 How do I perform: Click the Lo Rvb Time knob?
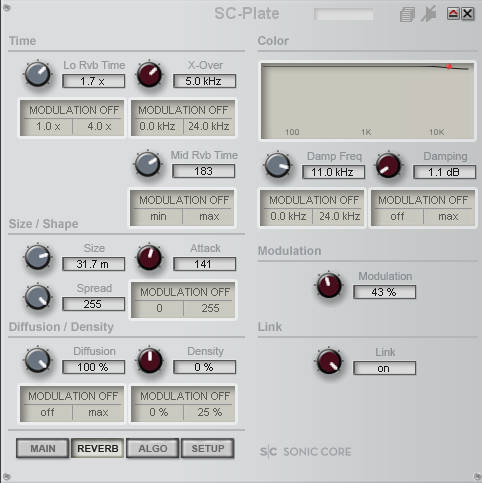pyautogui.click(x=38, y=74)
